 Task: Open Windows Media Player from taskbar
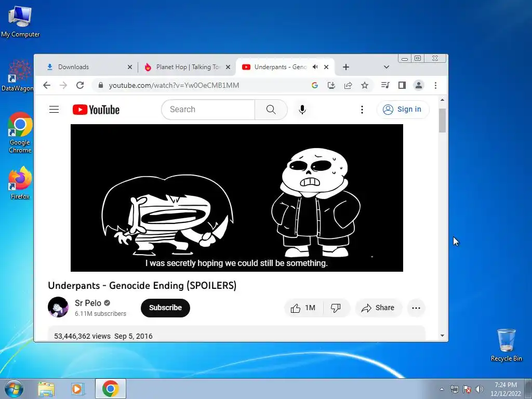(x=77, y=389)
